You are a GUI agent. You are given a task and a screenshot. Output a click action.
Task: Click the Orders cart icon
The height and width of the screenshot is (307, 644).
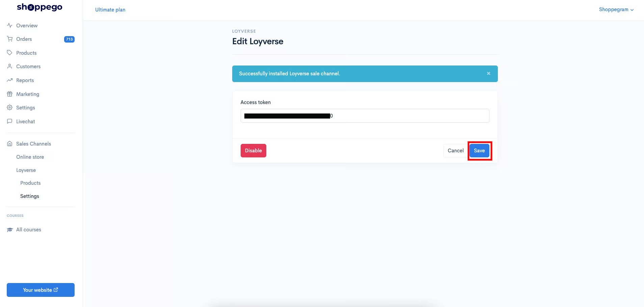pyautogui.click(x=9, y=39)
